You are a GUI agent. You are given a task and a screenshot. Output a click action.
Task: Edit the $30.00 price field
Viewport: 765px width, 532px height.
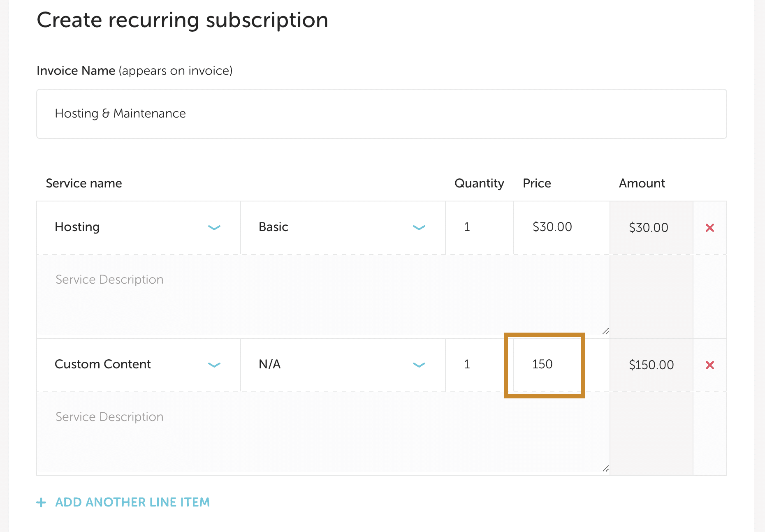[561, 227]
